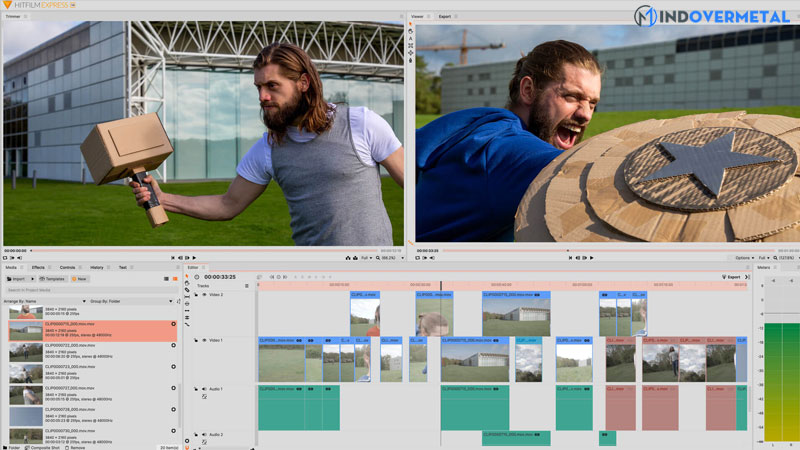Hide the Video 1 track with the eye icon

tap(204, 341)
